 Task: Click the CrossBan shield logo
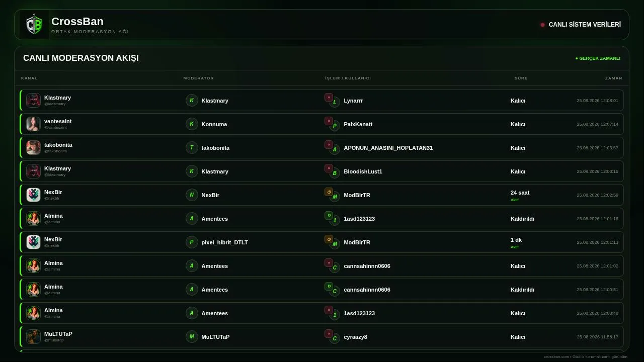[x=34, y=25]
